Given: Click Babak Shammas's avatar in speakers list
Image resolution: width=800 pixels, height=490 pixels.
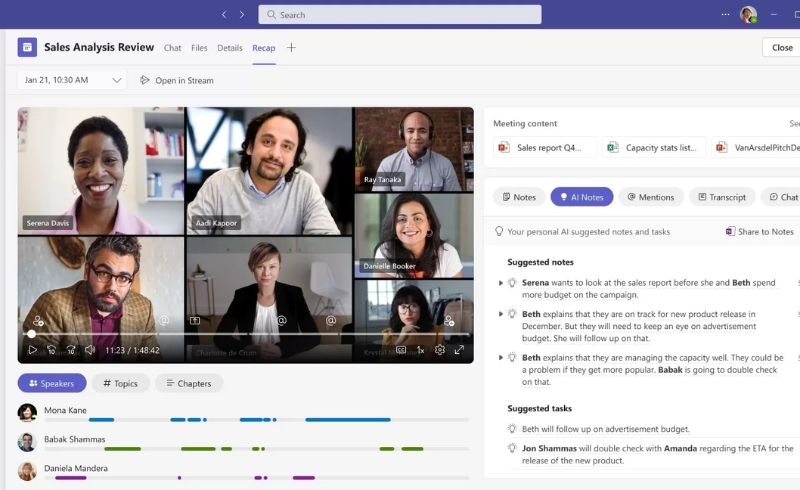Looking at the screenshot, I should [27, 442].
